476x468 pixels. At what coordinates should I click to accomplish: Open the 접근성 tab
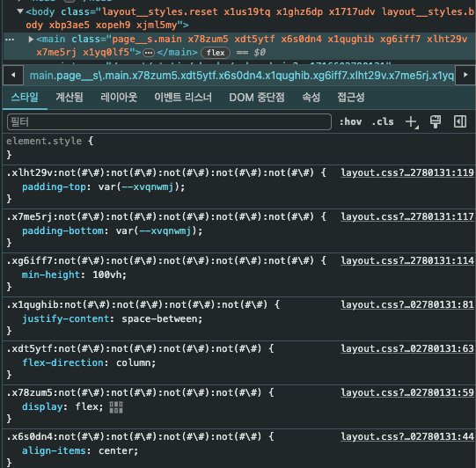point(351,97)
